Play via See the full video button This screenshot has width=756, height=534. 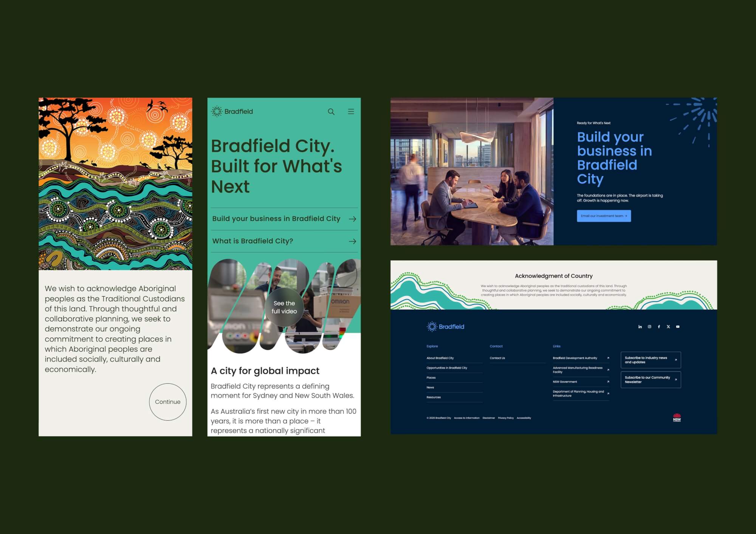[x=284, y=307]
